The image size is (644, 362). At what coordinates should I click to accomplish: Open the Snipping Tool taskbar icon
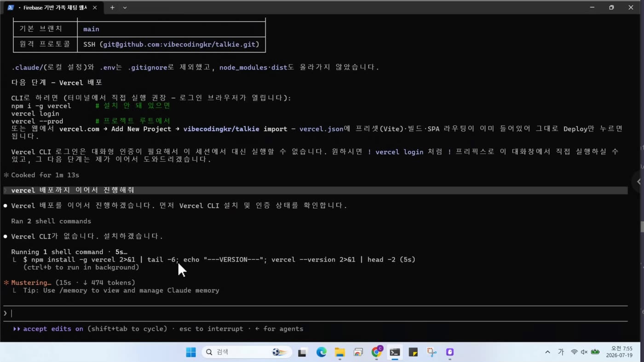click(431, 352)
